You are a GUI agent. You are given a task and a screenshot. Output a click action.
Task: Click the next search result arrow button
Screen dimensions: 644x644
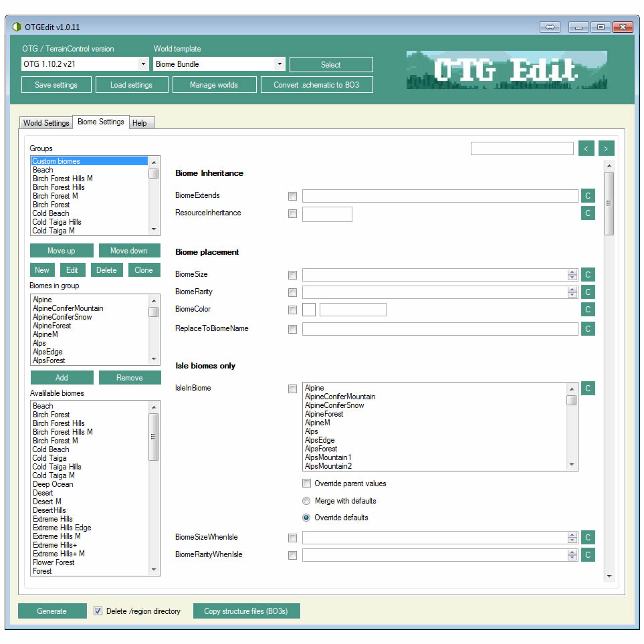(606, 148)
